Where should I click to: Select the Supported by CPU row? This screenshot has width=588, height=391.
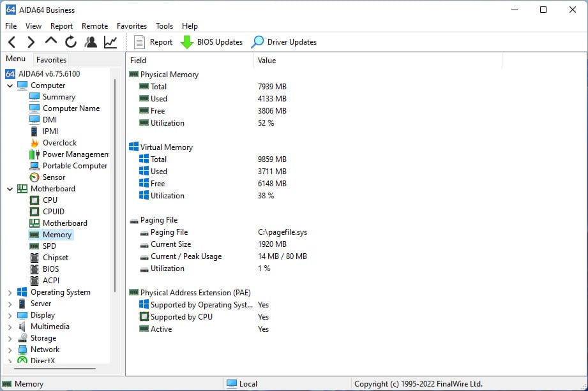(204, 317)
